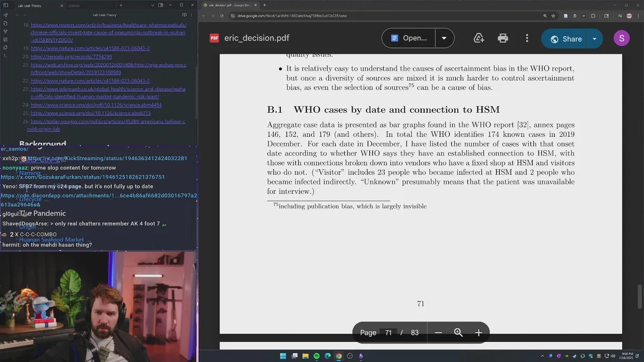Open Obsidian from the taskbar
This screenshot has height=362, width=644.
pyautogui.click(x=361, y=356)
